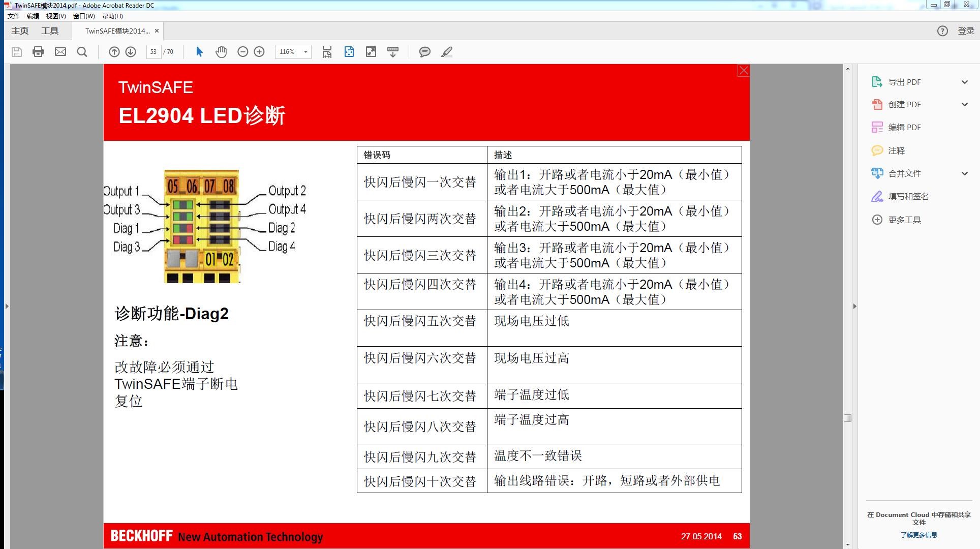Zoom in with plus button

coord(259,52)
